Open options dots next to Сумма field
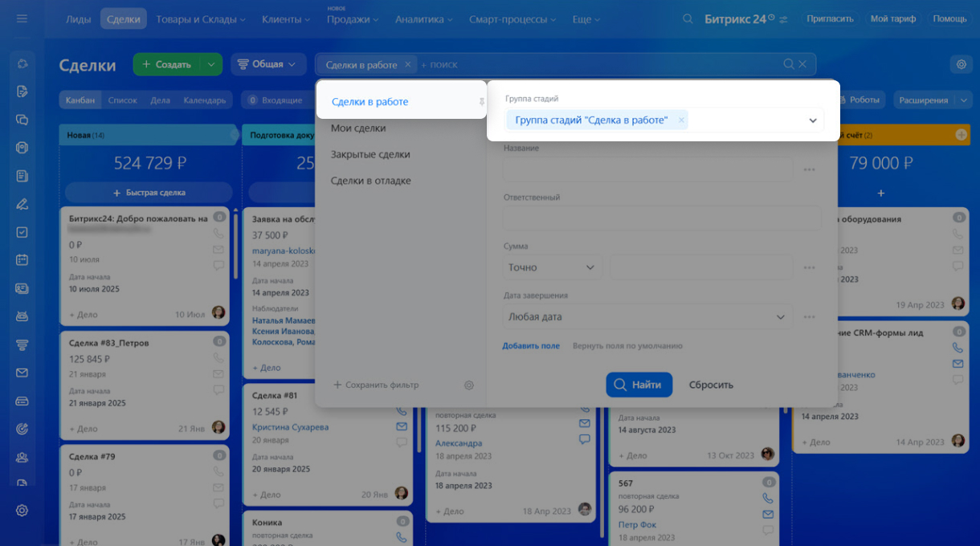 809,267
